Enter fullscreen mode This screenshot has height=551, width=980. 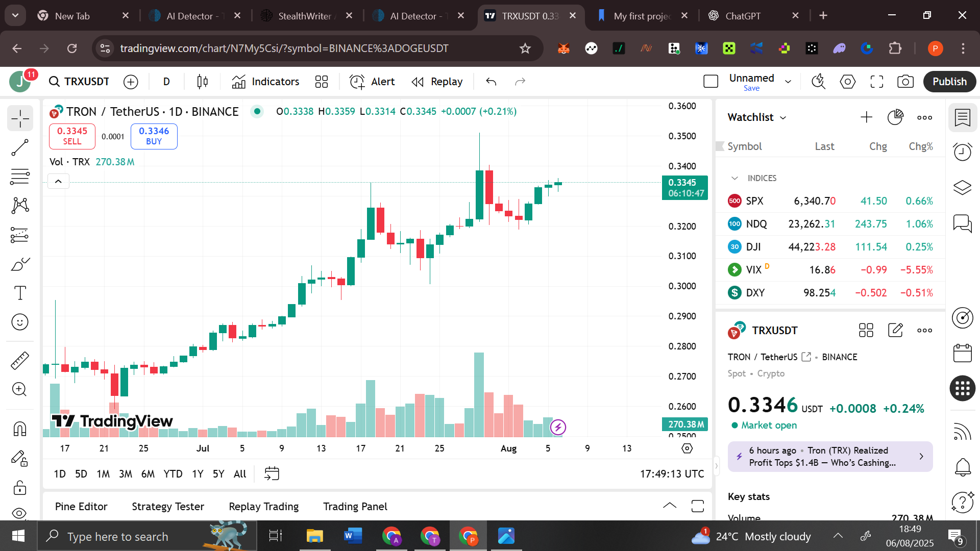877,82
